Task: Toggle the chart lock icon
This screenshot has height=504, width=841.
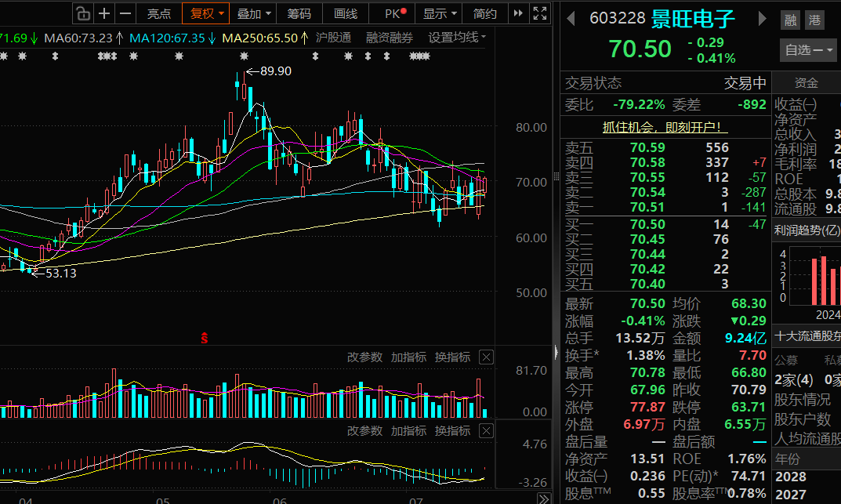Action: pos(83,13)
